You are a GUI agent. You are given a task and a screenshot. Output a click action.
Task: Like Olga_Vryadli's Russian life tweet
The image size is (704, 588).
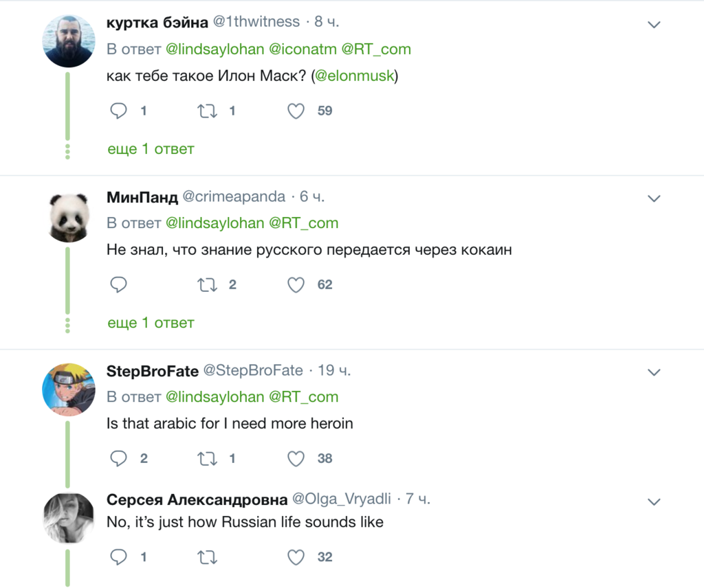coord(296,557)
